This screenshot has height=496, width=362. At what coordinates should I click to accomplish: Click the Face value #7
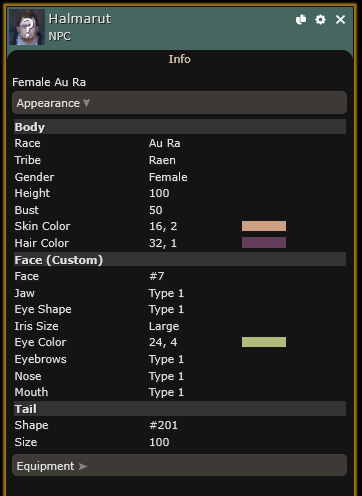(156, 276)
